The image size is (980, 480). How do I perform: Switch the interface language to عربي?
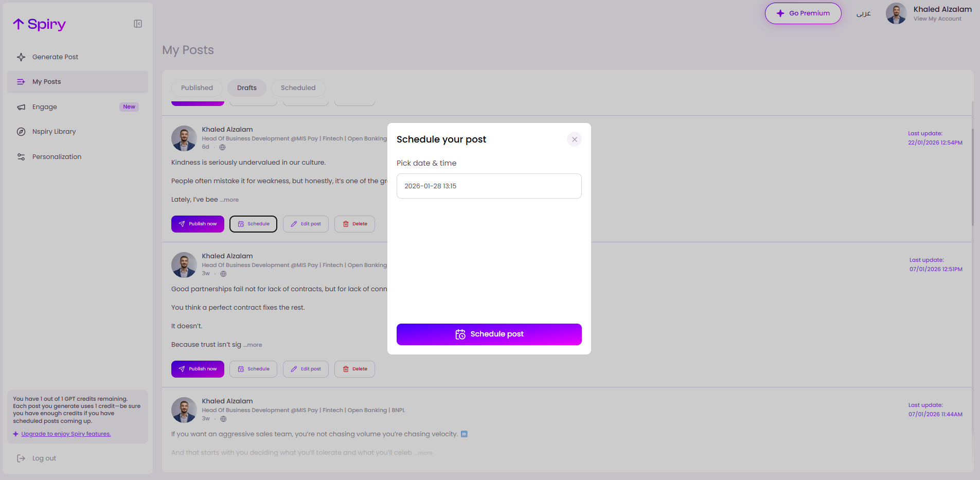tap(864, 13)
